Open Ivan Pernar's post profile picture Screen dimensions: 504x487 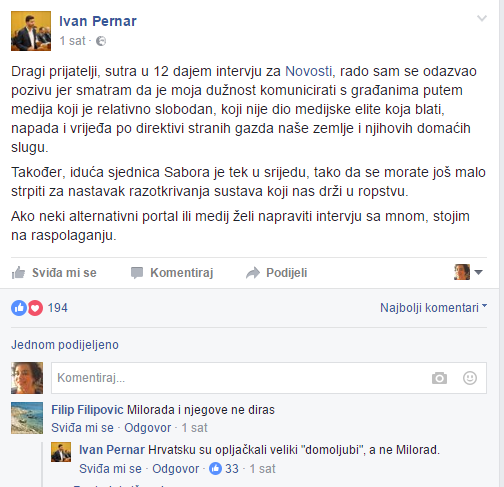point(31,31)
